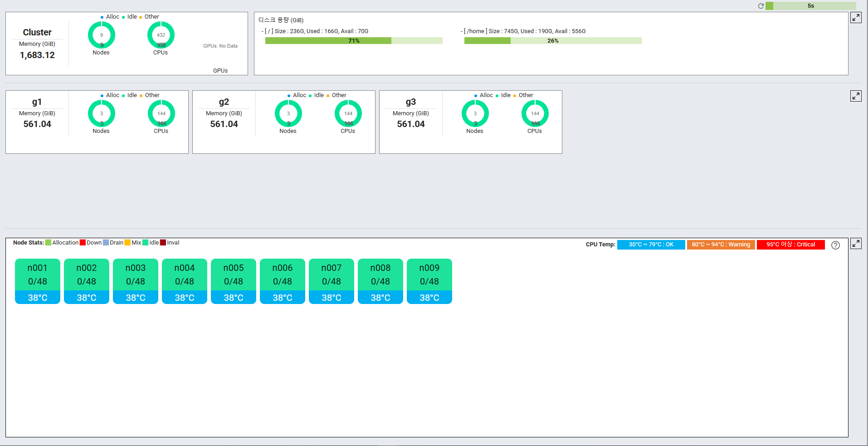Click the g3 Nodes donut chart
868x446 pixels.
click(x=475, y=113)
